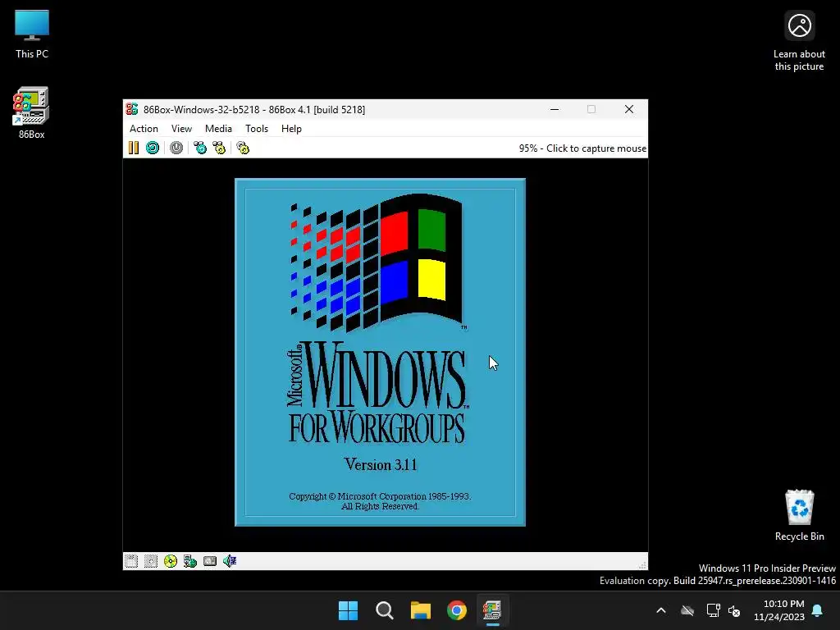Click 86Box icon in window title bar
This screenshot has height=630, width=840.
132,109
